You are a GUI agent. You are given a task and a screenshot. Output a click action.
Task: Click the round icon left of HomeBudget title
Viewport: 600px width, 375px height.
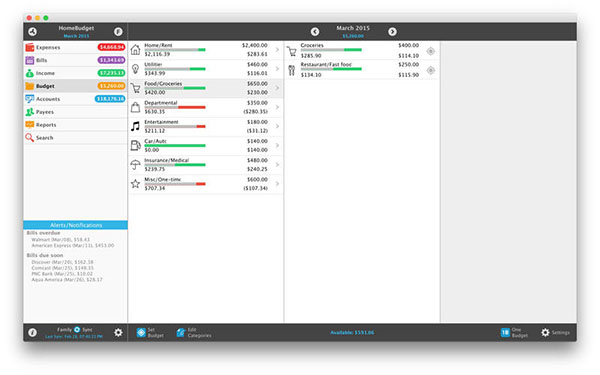[x=33, y=32]
